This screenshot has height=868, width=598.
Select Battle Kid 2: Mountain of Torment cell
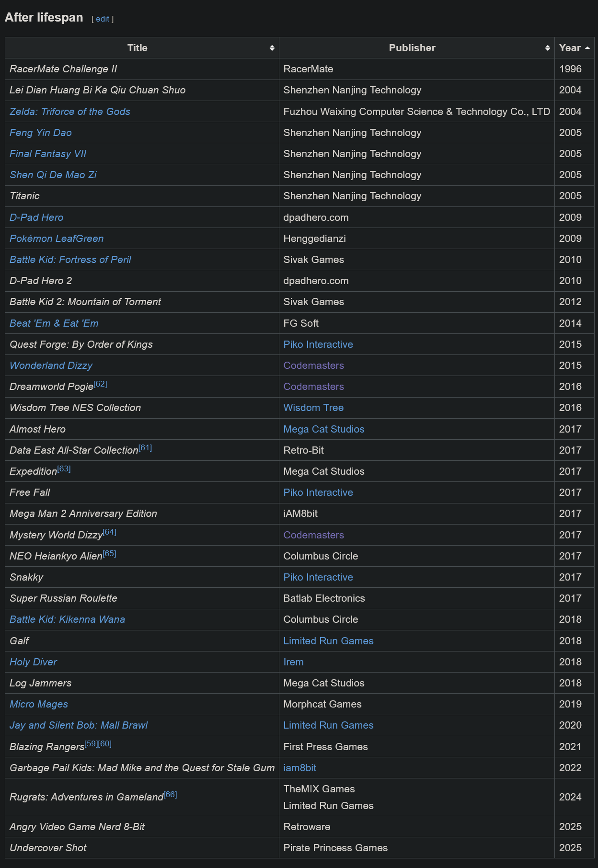[x=142, y=302]
